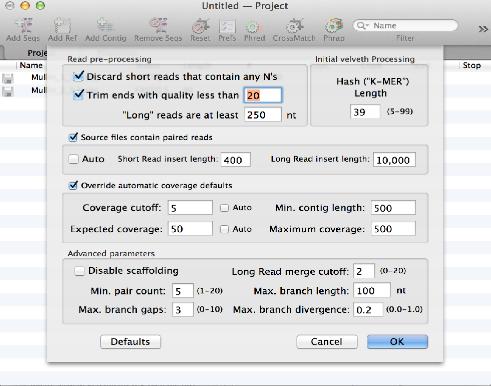Toggle Trim ends with quality less than
This screenshot has height=386, width=491.
point(78,95)
